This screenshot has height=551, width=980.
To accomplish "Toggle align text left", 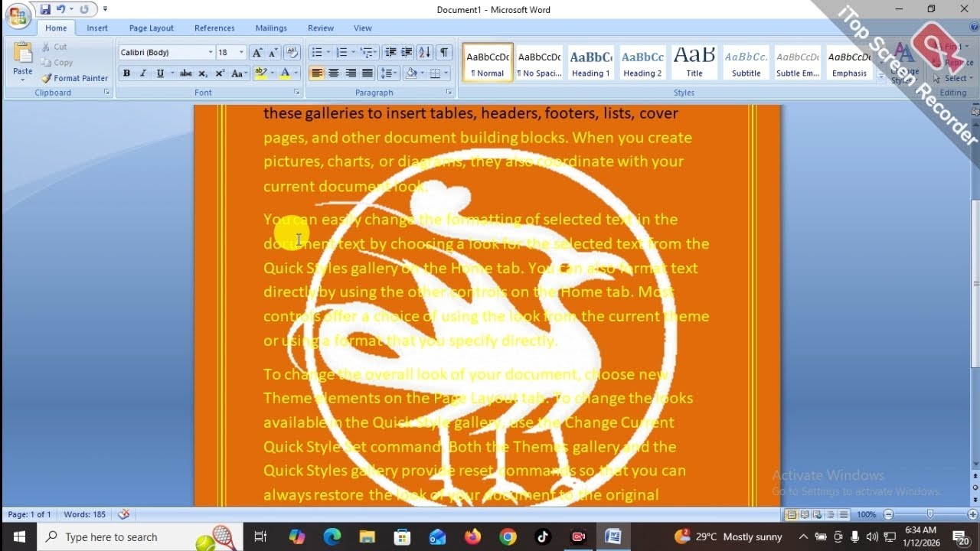I will tap(317, 73).
